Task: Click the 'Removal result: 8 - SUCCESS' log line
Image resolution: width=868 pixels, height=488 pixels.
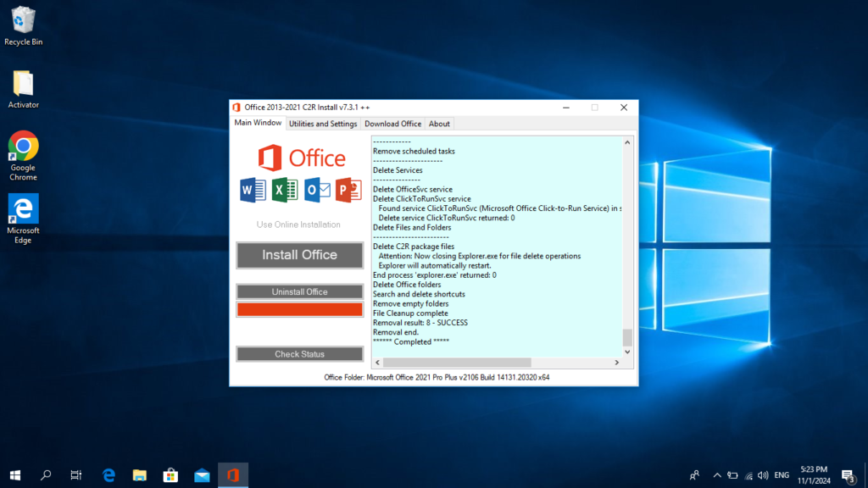Action: pyautogui.click(x=420, y=323)
